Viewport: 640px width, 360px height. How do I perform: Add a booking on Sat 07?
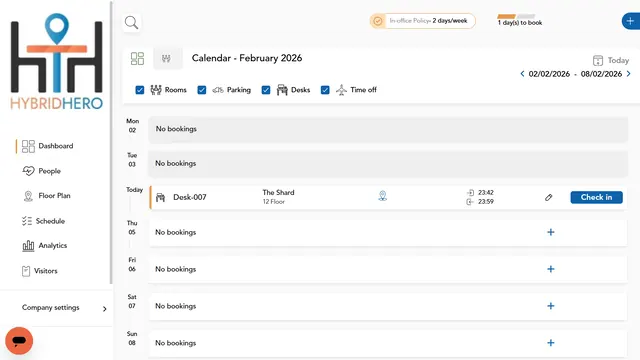click(x=551, y=306)
